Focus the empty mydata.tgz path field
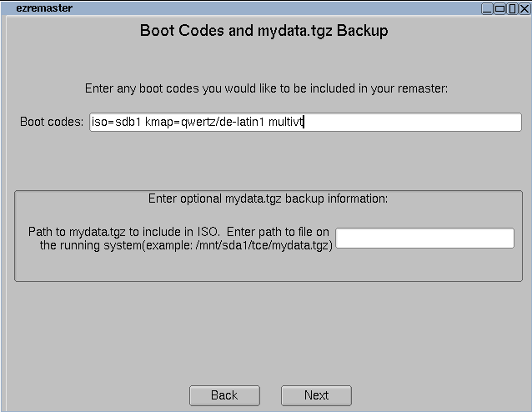 pyautogui.click(x=424, y=239)
